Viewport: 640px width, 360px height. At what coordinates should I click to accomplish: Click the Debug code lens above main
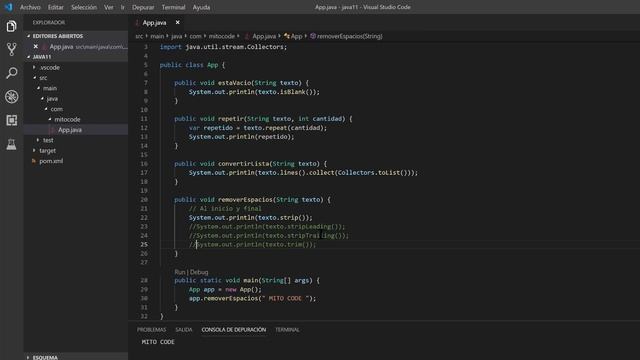point(199,272)
